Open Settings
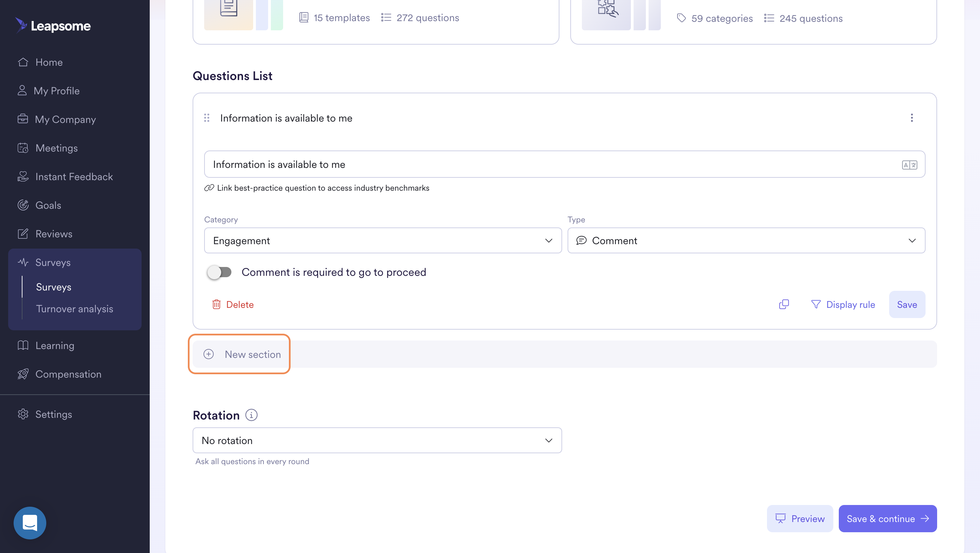Screen dimensions: 980x553 pyautogui.click(x=54, y=414)
